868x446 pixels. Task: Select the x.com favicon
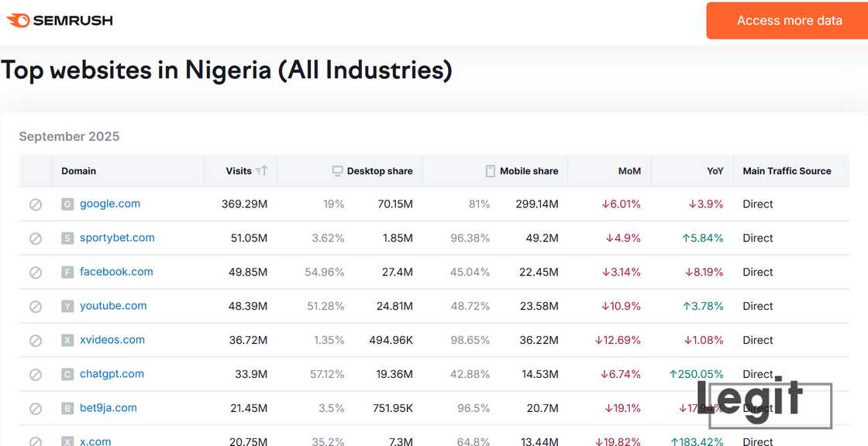tap(67, 441)
